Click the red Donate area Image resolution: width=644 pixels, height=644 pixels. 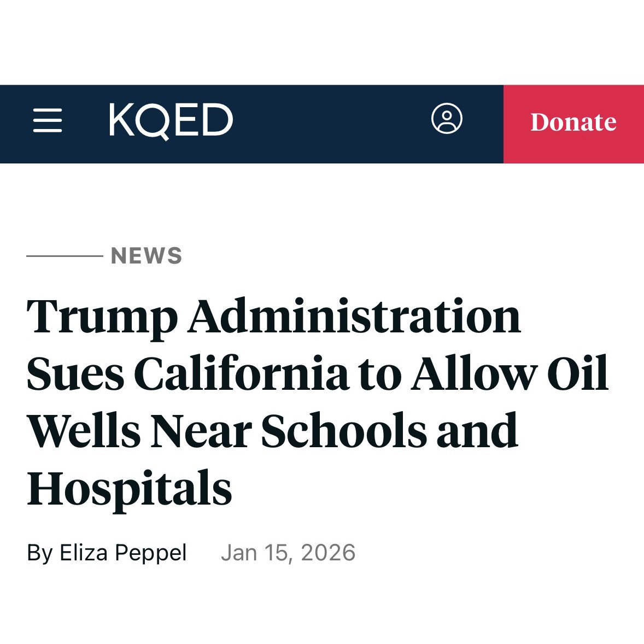573,121
